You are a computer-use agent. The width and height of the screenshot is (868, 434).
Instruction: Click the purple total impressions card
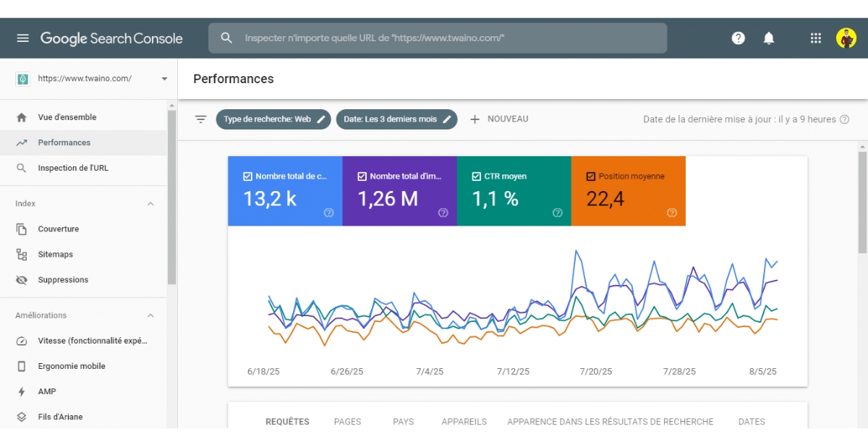click(399, 192)
